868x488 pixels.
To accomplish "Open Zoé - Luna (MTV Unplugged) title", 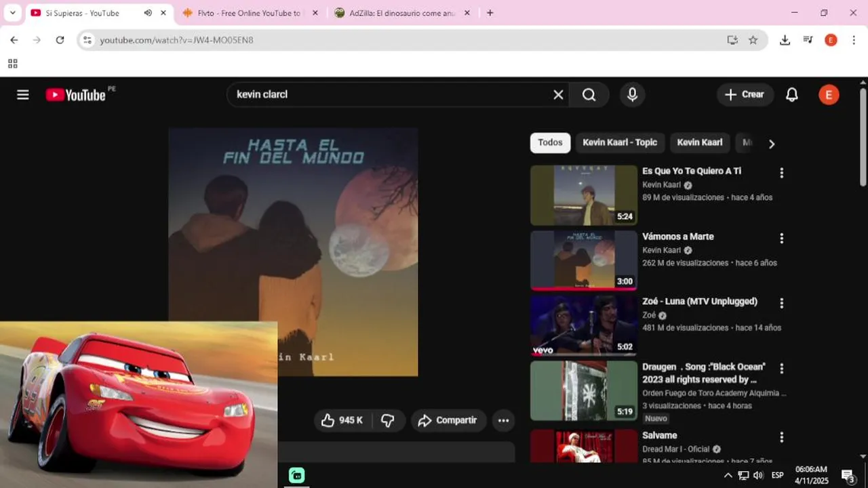I will tap(700, 302).
